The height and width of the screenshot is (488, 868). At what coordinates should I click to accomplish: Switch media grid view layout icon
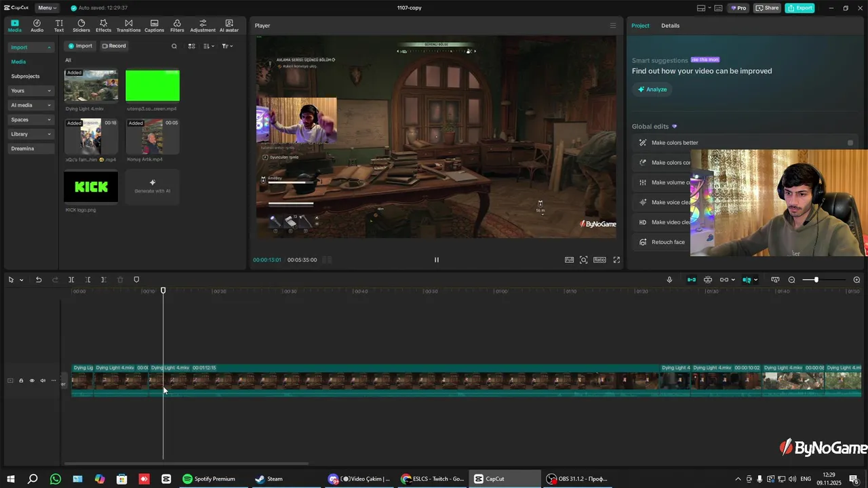[192, 46]
